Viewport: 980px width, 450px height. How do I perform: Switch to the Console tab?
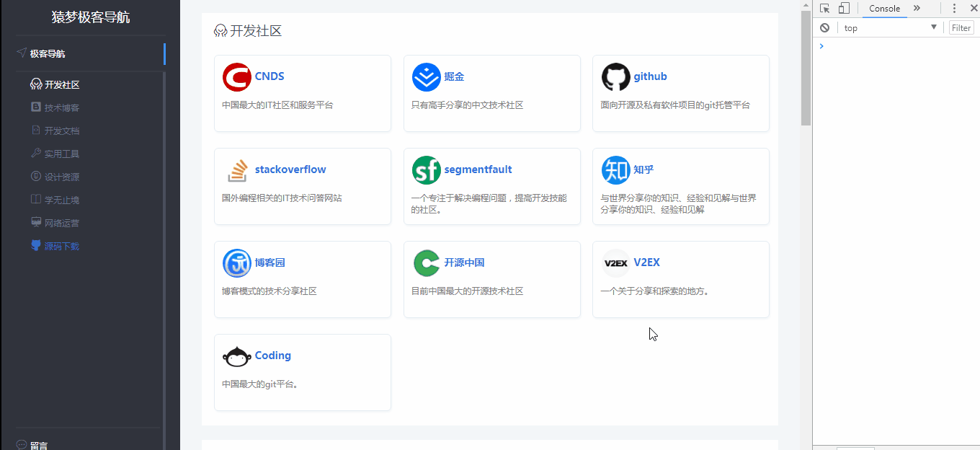[883, 8]
